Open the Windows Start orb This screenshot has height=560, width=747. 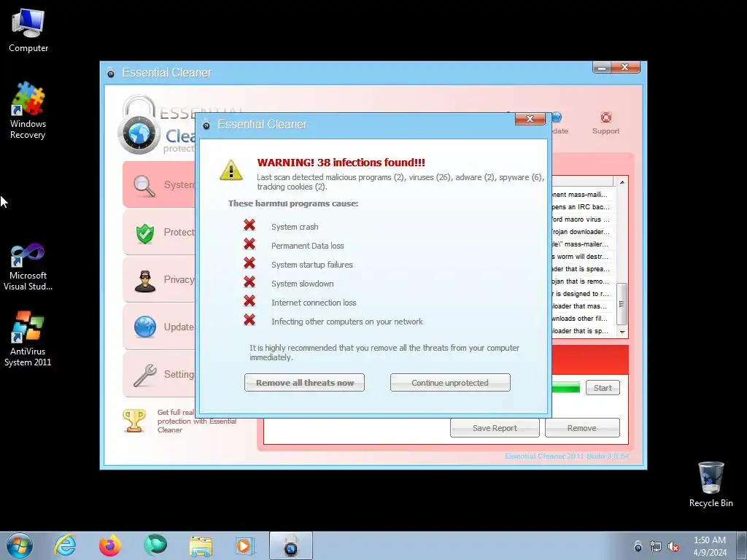click(20, 545)
